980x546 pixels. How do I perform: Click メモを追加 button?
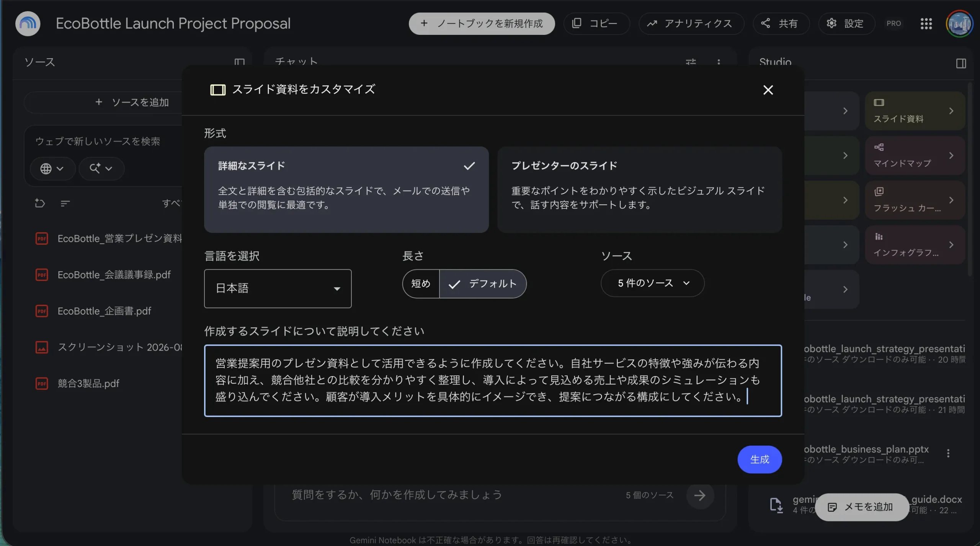(x=862, y=507)
